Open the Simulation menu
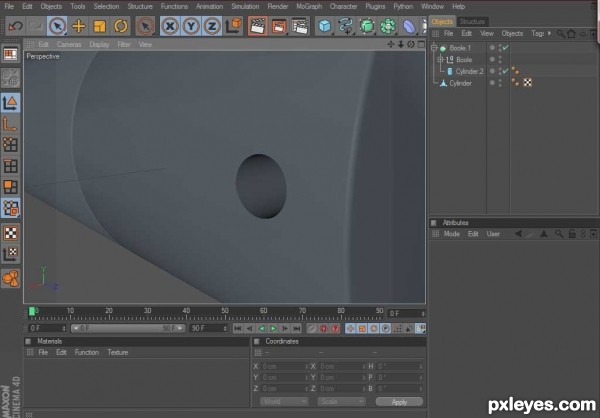The width and height of the screenshot is (600, 418). point(245,7)
